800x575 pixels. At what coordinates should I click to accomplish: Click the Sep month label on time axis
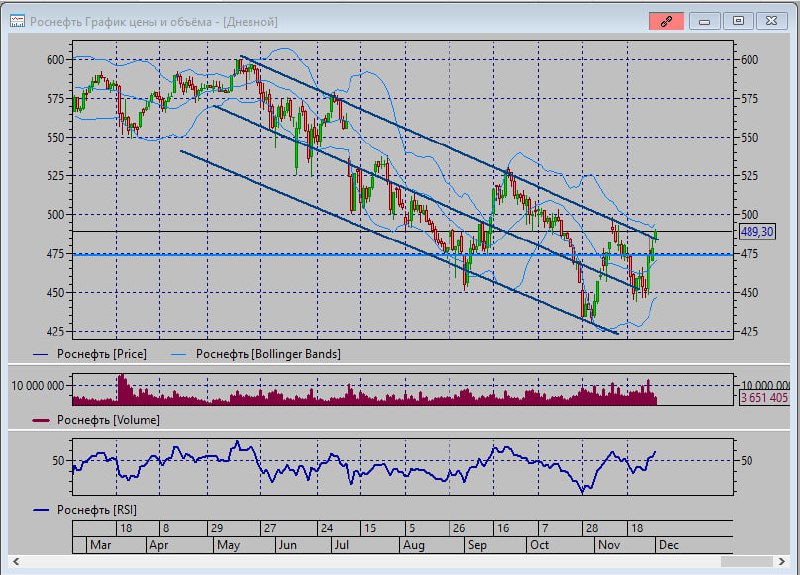pyautogui.click(x=477, y=545)
